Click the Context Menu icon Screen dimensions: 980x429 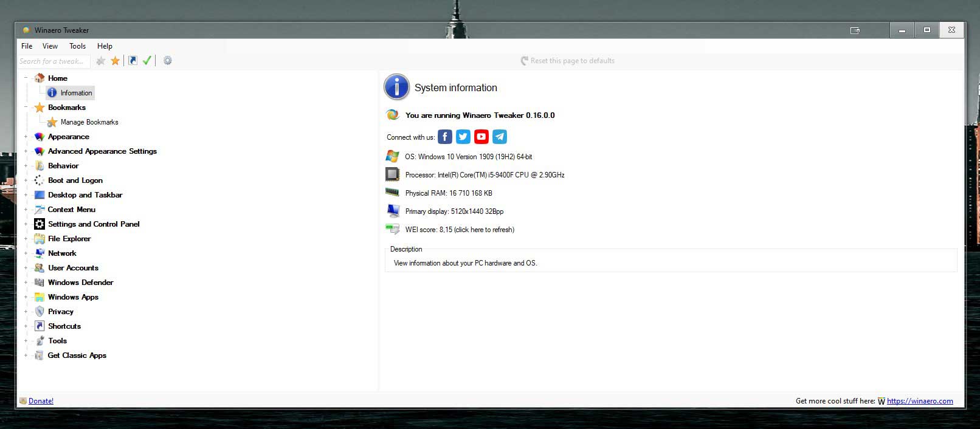pos(40,210)
